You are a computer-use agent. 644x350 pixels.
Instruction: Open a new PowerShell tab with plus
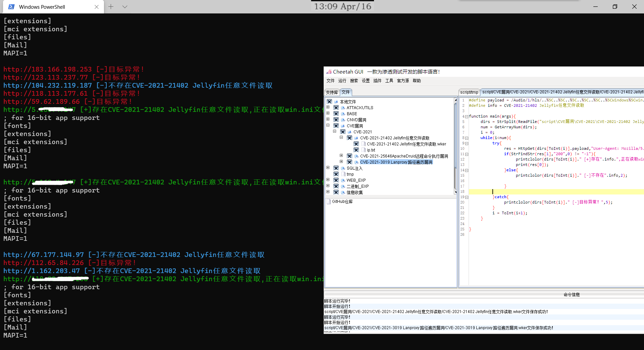(111, 7)
